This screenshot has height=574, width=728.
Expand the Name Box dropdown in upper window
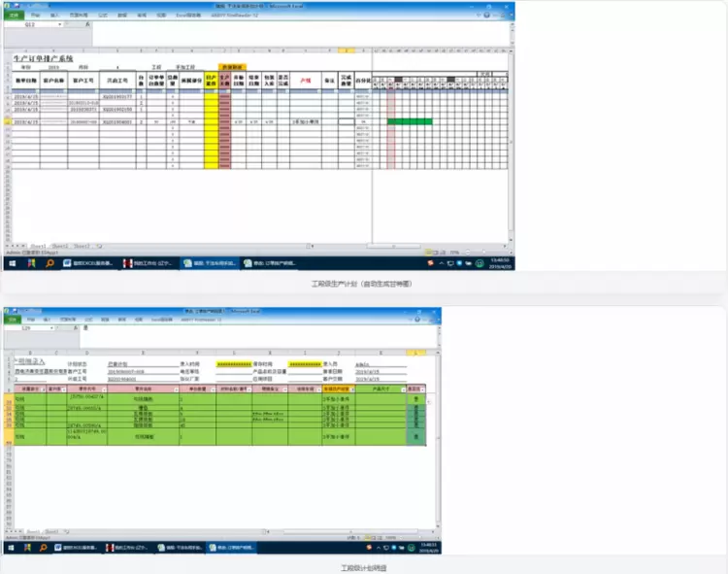click(x=60, y=24)
